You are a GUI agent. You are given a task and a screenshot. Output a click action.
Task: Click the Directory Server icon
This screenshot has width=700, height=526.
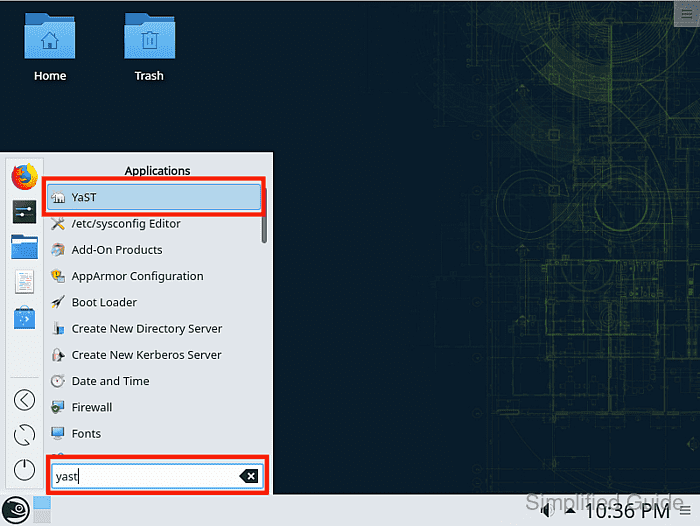point(58,329)
